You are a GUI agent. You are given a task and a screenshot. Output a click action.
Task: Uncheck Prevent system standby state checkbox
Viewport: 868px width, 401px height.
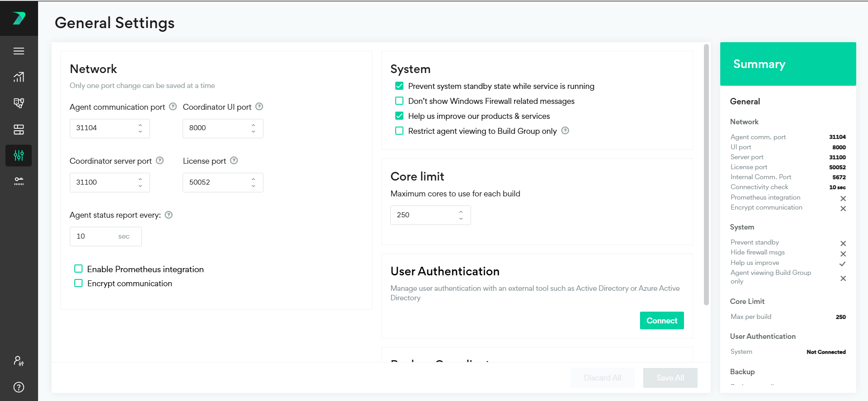click(x=399, y=86)
